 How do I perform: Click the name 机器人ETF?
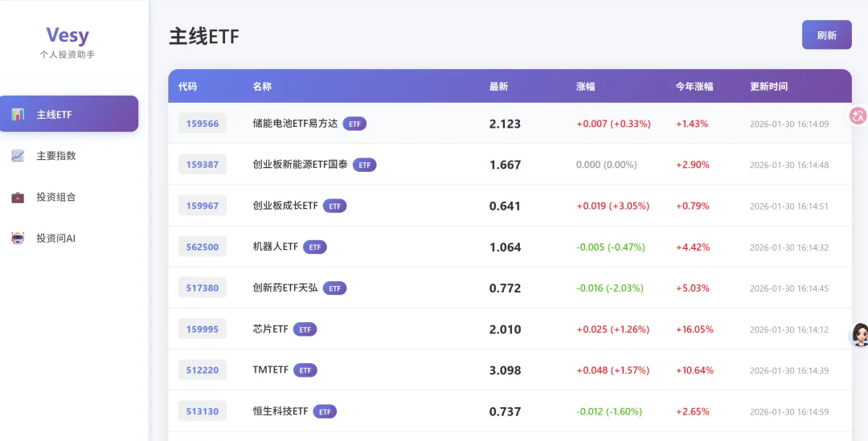coord(275,247)
